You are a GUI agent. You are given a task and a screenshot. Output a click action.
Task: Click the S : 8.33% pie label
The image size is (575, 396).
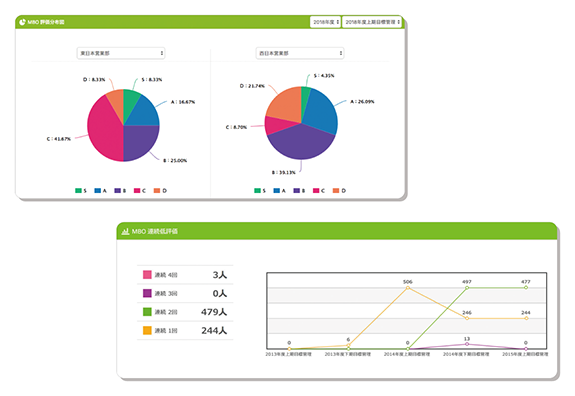(x=152, y=80)
